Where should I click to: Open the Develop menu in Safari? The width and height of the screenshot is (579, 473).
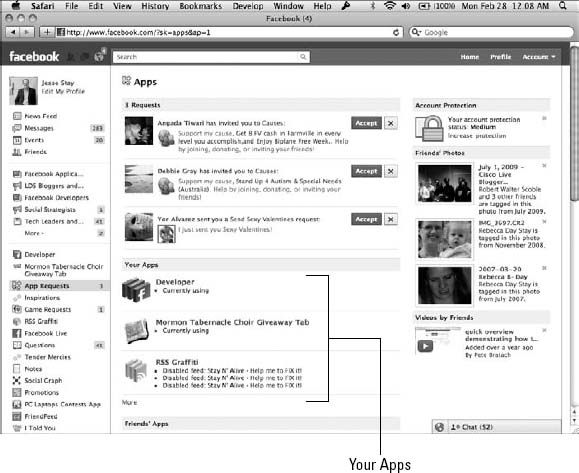(x=248, y=6)
